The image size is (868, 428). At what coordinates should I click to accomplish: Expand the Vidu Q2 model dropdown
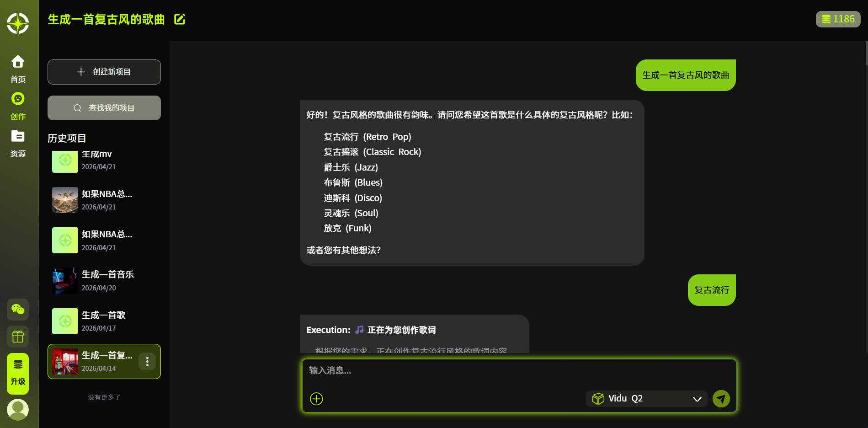(x=647, y=399)
